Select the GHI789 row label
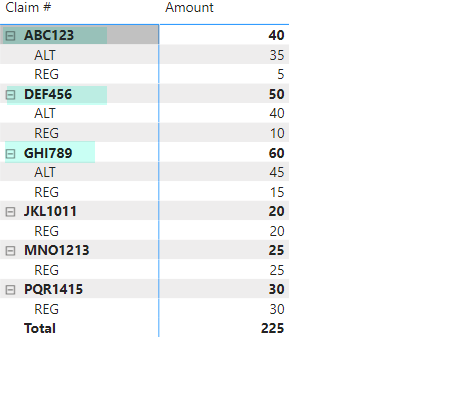The height and width of the screenshot is (405, 473). click(x=48, y=153)
